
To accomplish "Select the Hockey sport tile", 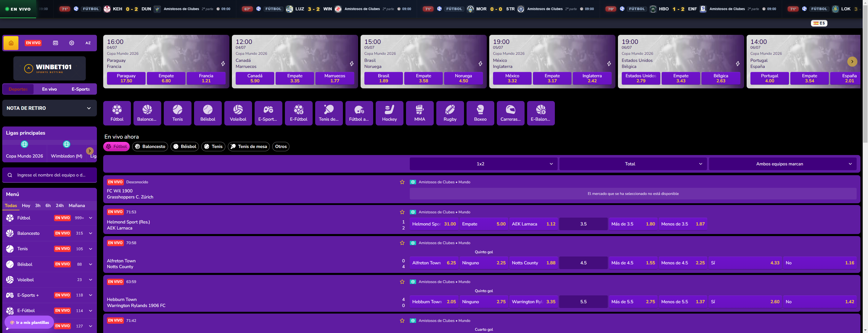I will tap(390, 113).
